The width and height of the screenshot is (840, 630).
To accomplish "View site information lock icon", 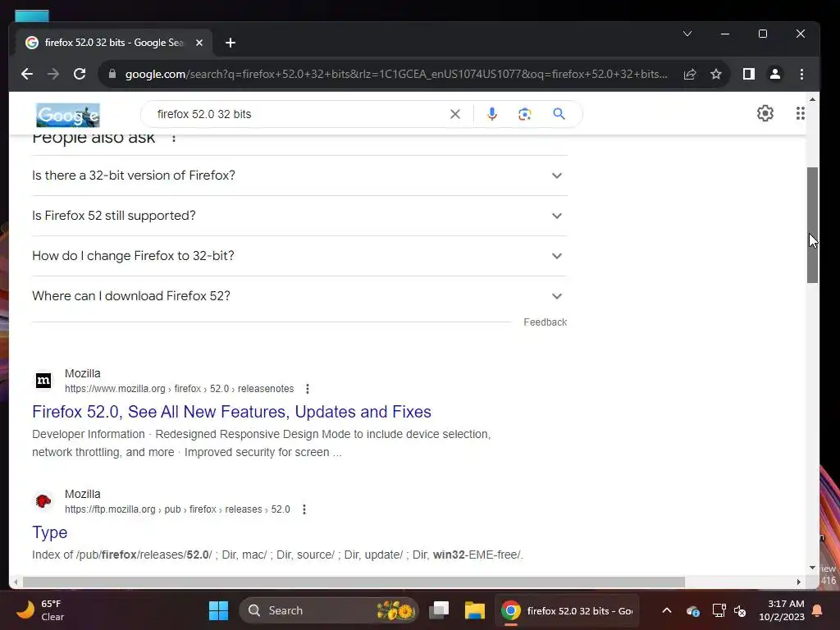I will (x=112, y=74).
